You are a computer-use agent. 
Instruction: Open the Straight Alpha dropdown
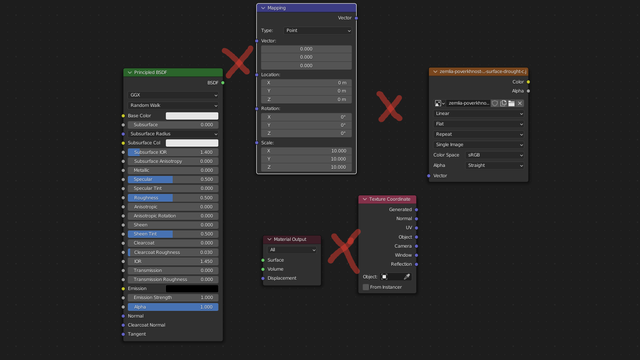click(x=495, y=165)
